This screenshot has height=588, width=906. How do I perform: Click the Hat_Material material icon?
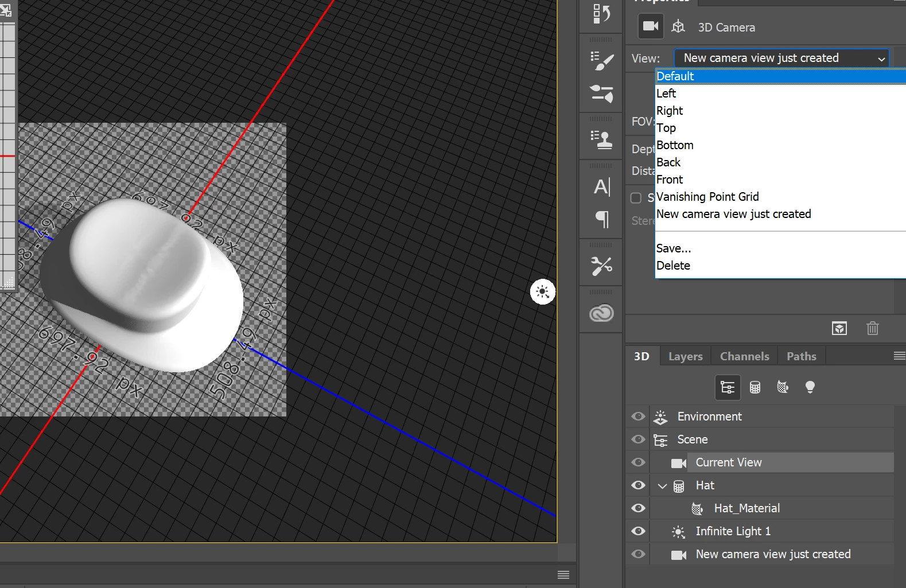[697, 509]
